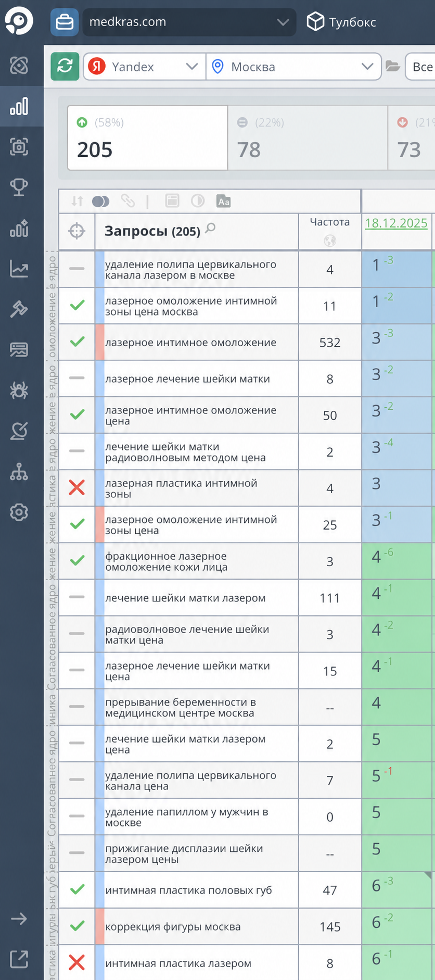Toggle the red cross for лазерная пластика интимной зоны

coord(77,487)
